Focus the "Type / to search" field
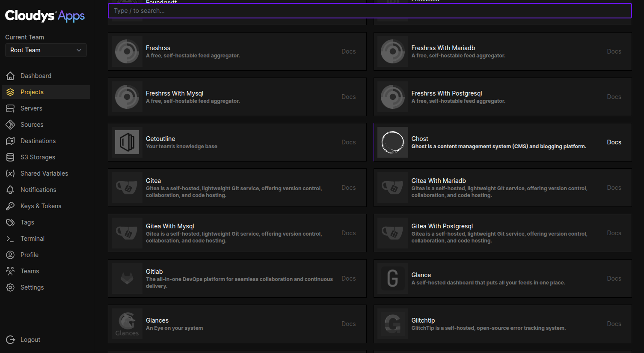Image resolution: width=644 pixels, height=353 pixels. pos(370,11)
